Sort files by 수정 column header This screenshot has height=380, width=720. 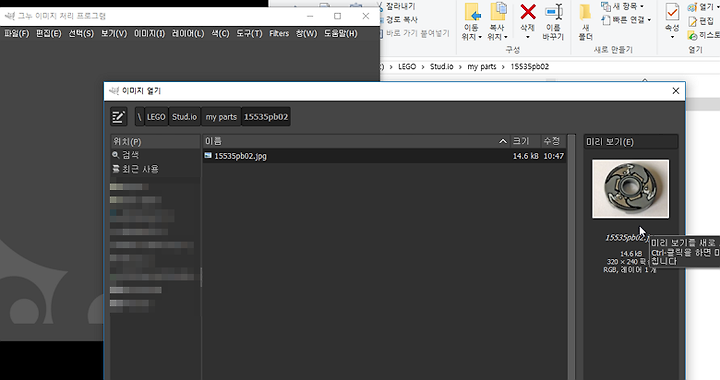[x=553, y=141]
